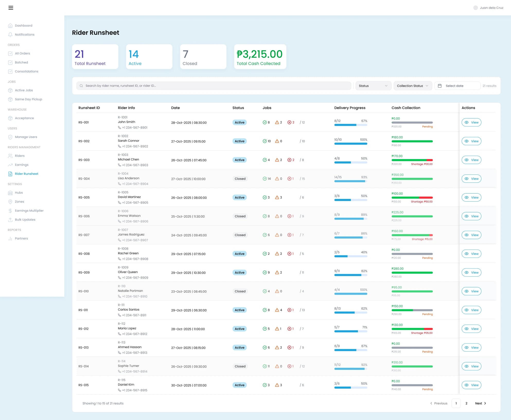Click the Total Cash Collected card
This screenshot has width=511, height=420.
(260, 57)
